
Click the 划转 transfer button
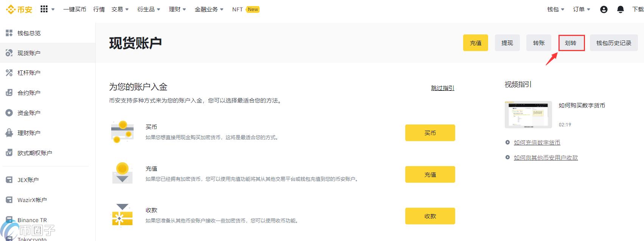(571, 43)
